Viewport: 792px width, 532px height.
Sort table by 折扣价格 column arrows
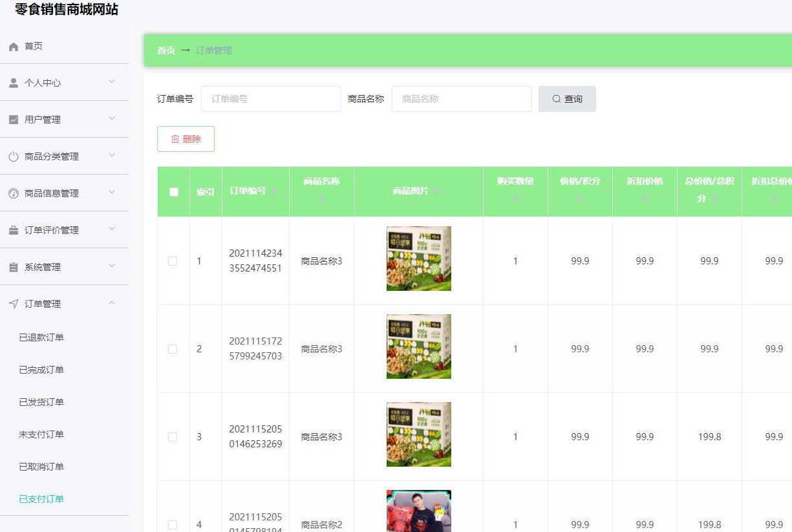(x=645, y=198)
